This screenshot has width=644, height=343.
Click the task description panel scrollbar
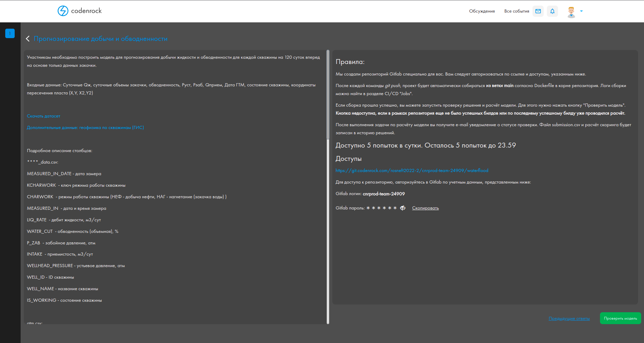pos(328,94)
